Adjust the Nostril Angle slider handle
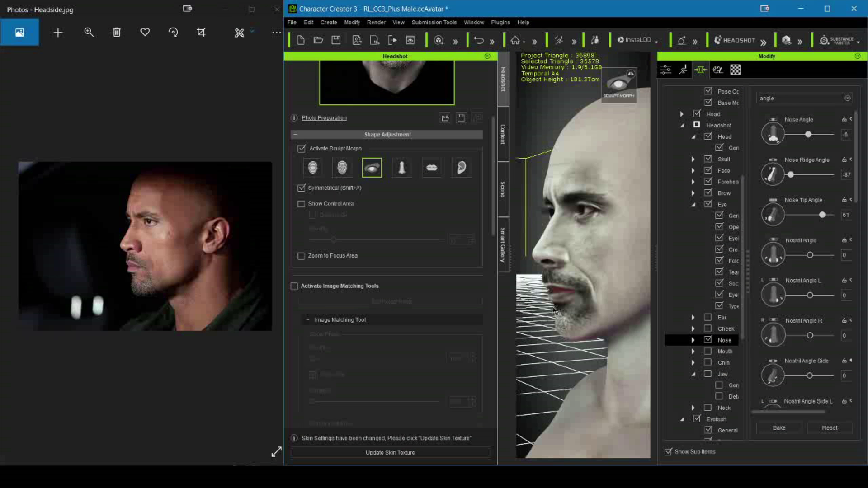868x488 pixels. click(810, 255)
